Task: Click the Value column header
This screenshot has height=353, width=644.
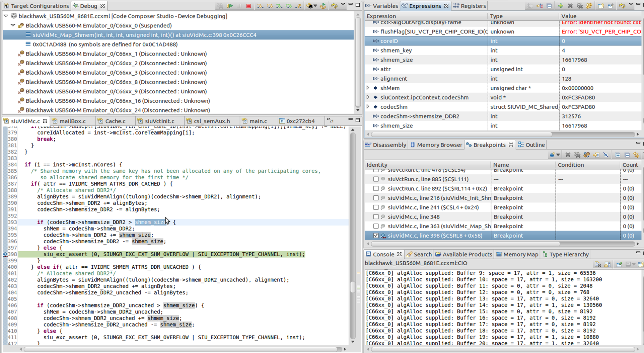Action: [x=600, y=16]
